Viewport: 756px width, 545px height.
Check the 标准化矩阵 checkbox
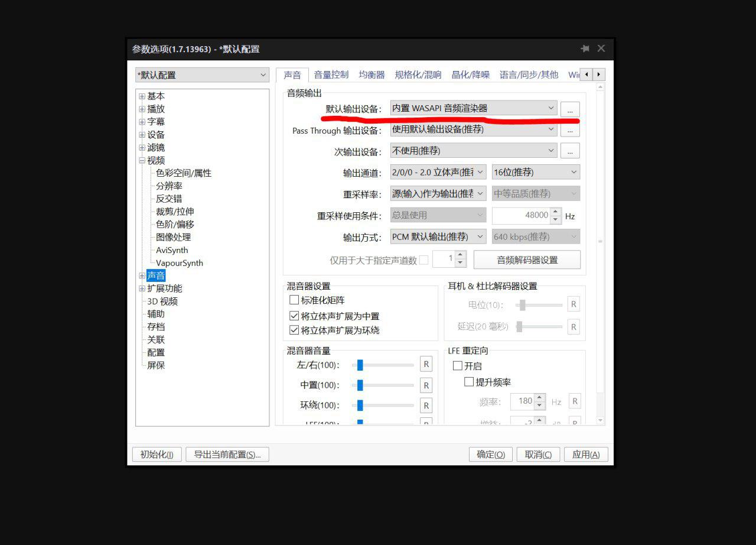point(294,300)
